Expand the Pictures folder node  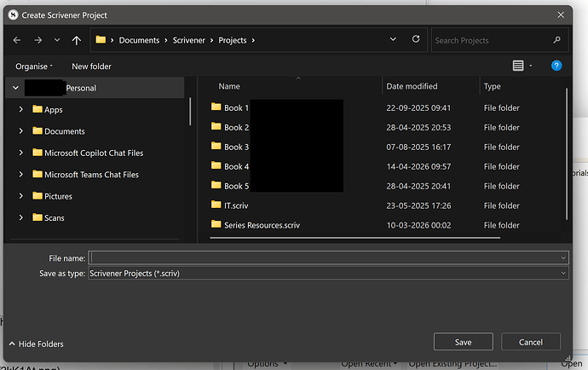point(21,196)
